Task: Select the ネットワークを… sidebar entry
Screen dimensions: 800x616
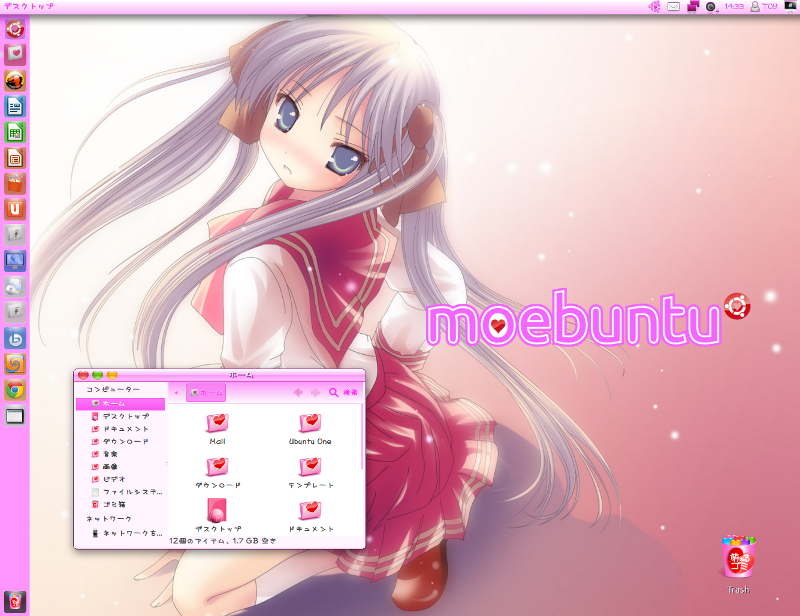Action: [120, 533]
